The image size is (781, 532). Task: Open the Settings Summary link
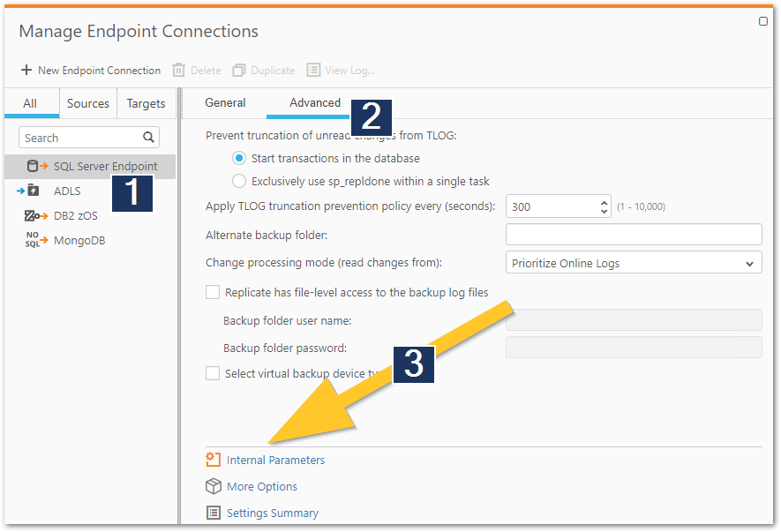[x=272, y=513]
